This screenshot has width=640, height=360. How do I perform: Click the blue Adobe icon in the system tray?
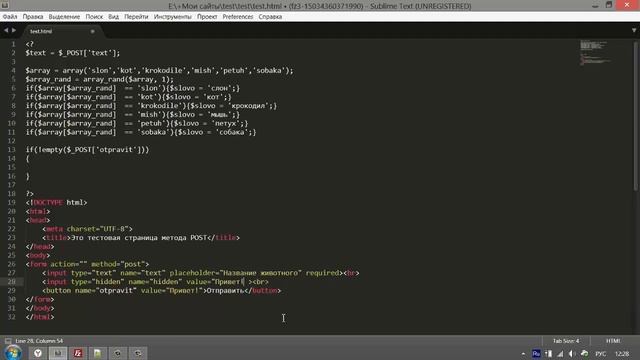pos(536,354)
